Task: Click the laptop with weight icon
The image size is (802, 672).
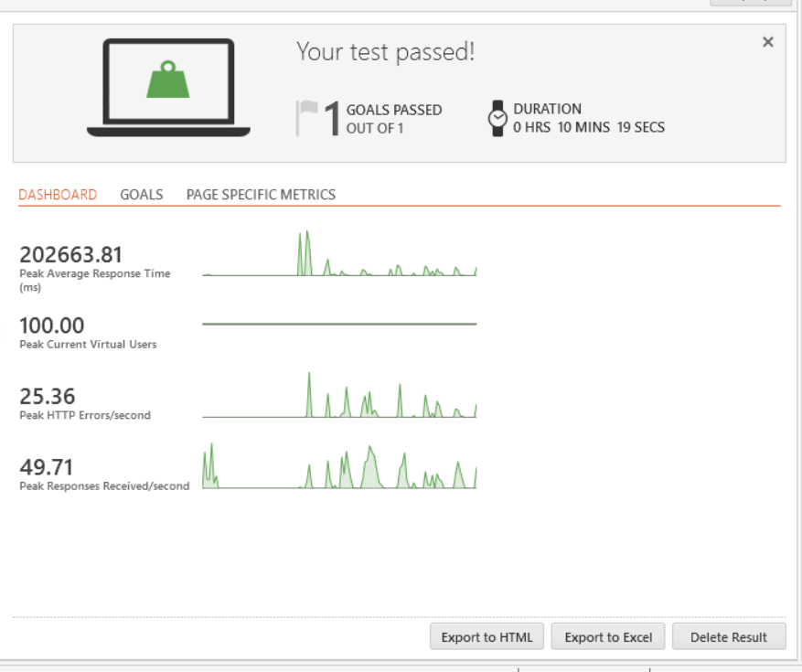Action: click(167, 88)
